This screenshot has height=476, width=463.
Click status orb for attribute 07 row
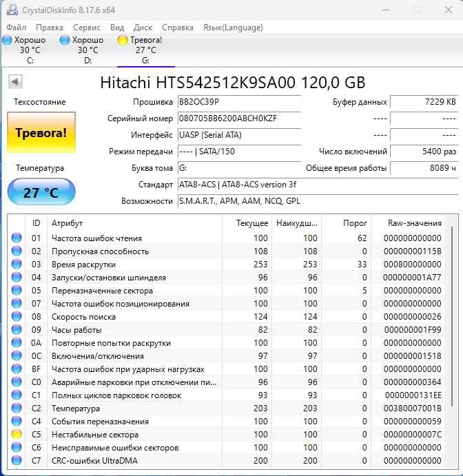[17, 303]
